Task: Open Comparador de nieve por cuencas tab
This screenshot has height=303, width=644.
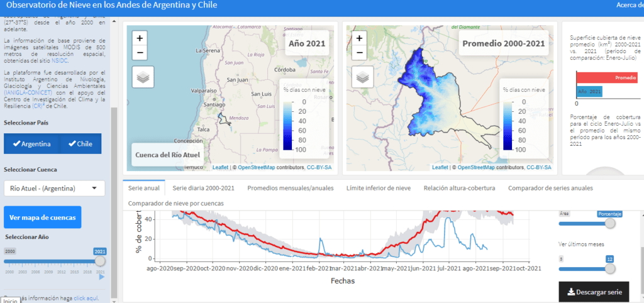Action: pos(176,203)
